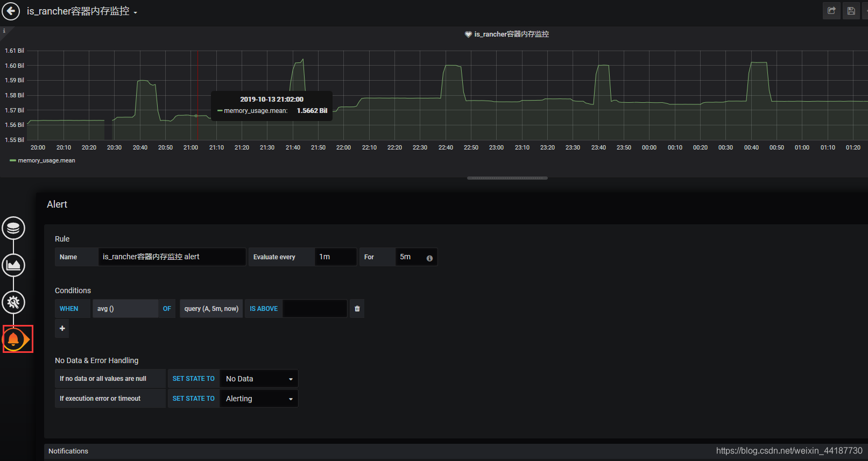
Task: Click the share dashboard icon
Action: (x=831, y=11)
